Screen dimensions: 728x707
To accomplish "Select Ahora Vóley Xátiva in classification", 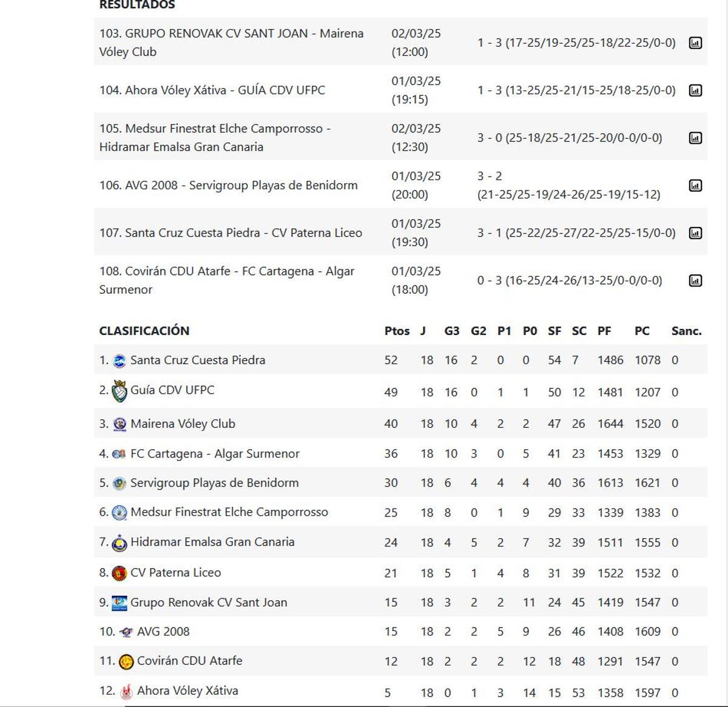I will [x=187, y=691].
